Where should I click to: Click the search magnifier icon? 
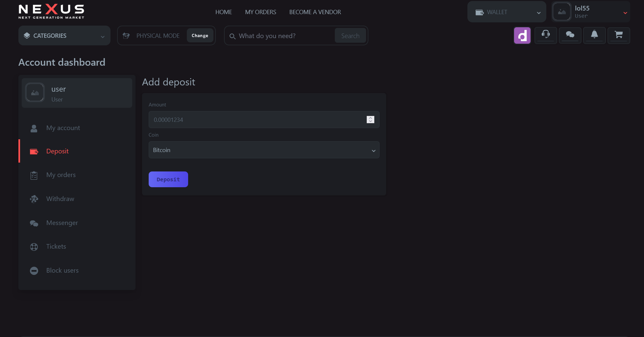(232, 36)
